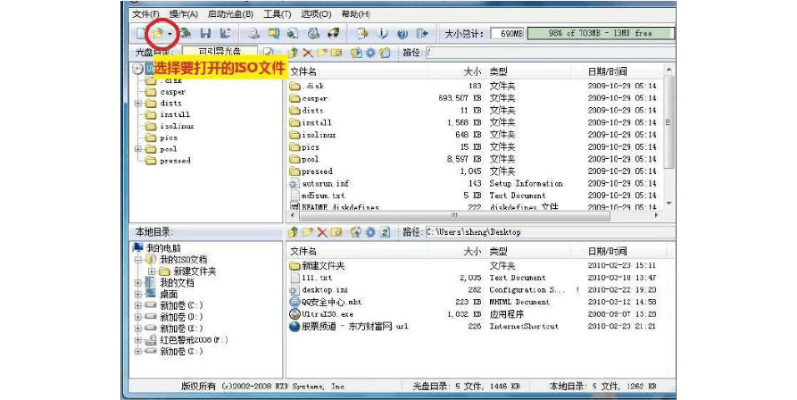Click the Open ISO file toolbar icon

tap(157, 34)
